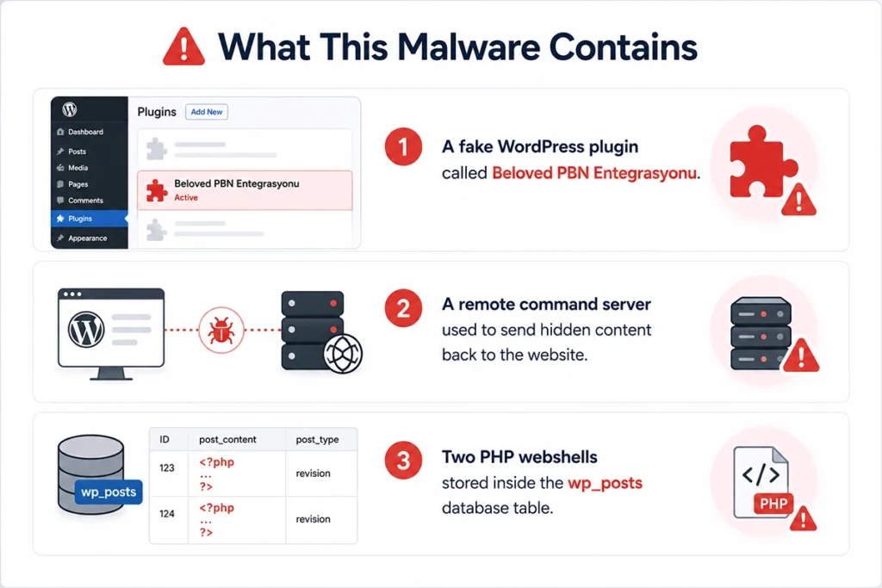
Task: Select the Beloved PBN Entegrasyonu plugin row
Action: pos(245,190)
